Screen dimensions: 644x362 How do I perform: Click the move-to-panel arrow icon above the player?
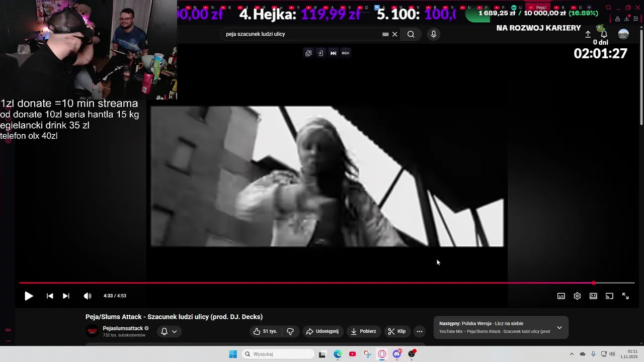click(320, 53)
